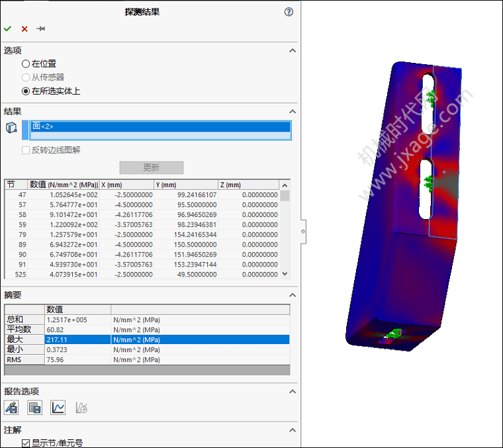Save probe results as sensor icon
Screen dimensions: 503x448
11,408
